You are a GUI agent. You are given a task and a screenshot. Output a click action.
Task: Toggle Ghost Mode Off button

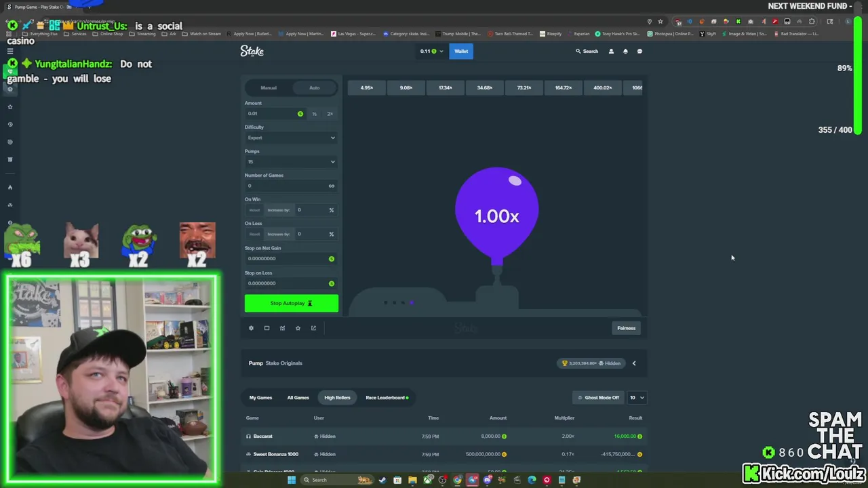pyautogui.click(x=599, y=398)
